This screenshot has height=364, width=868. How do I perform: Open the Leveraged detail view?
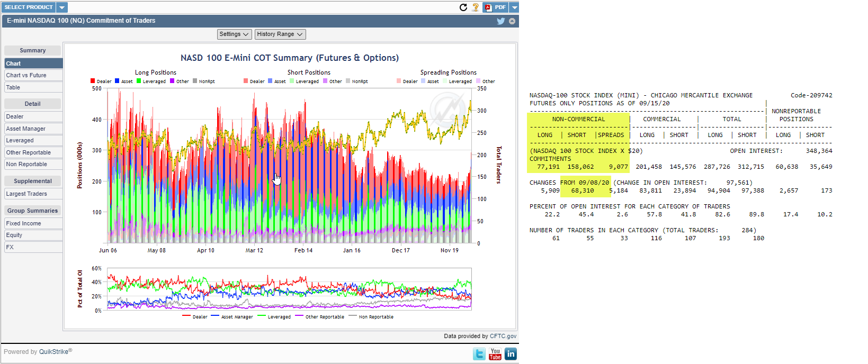click(x=33, y=141)
